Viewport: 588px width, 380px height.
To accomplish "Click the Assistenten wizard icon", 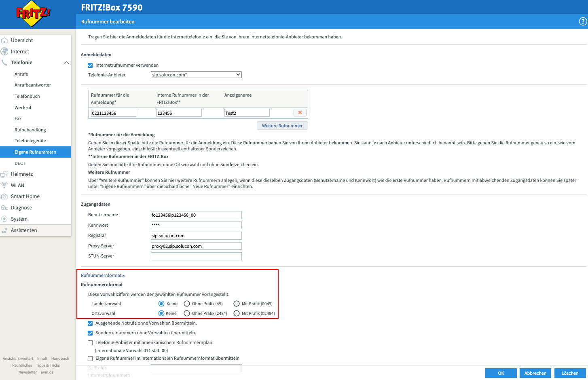I will [4, 230].
